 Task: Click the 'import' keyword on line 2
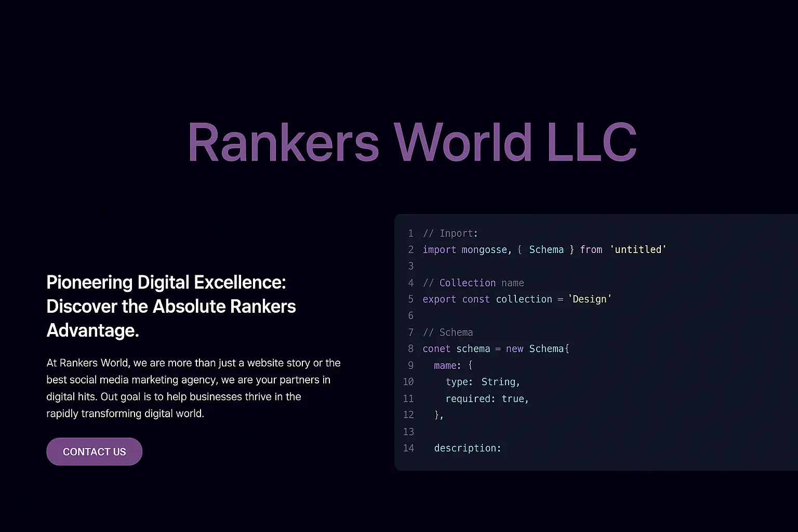[x=439, y=250]
